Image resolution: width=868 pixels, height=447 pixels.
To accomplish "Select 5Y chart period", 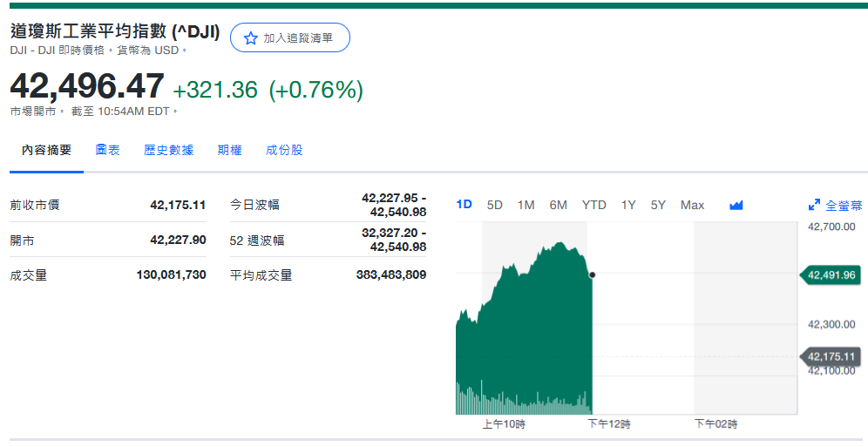I will [x=658, y=205].
